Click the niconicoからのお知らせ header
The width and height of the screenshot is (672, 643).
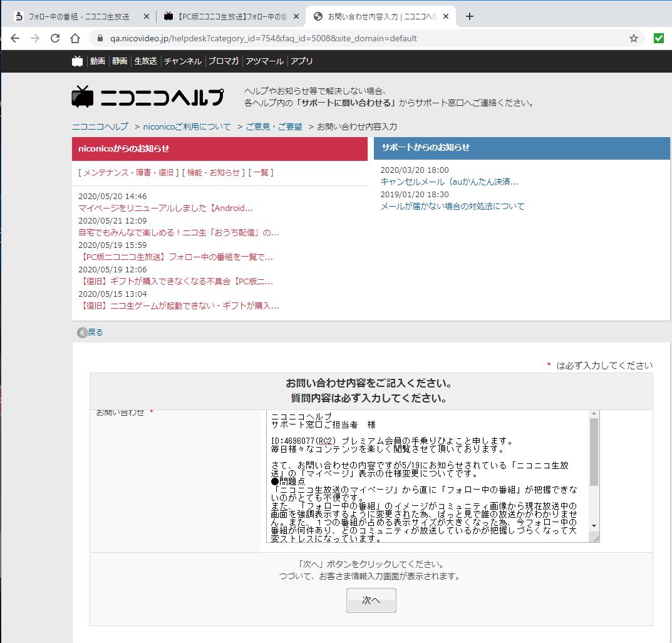[x=219, y=148]
